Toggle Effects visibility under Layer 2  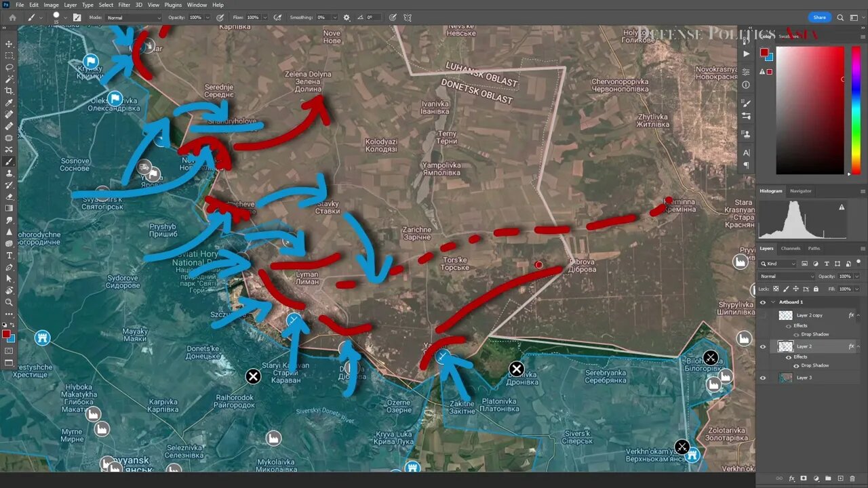(789, 357)
